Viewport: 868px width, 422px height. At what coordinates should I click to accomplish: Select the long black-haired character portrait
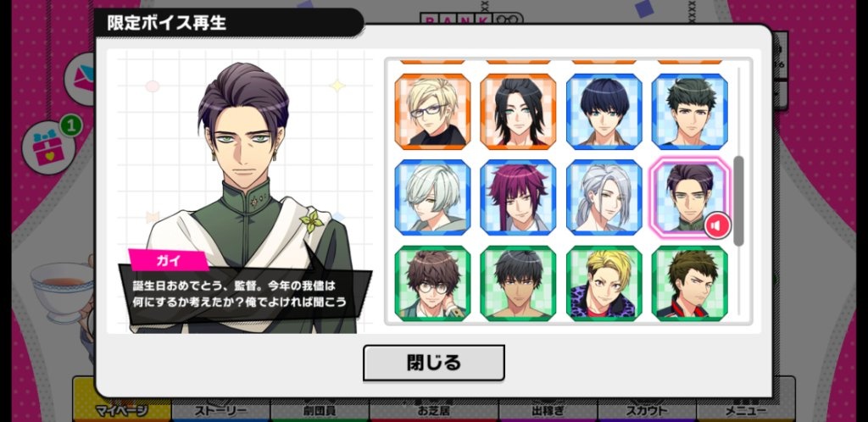(x=518, y=112)
